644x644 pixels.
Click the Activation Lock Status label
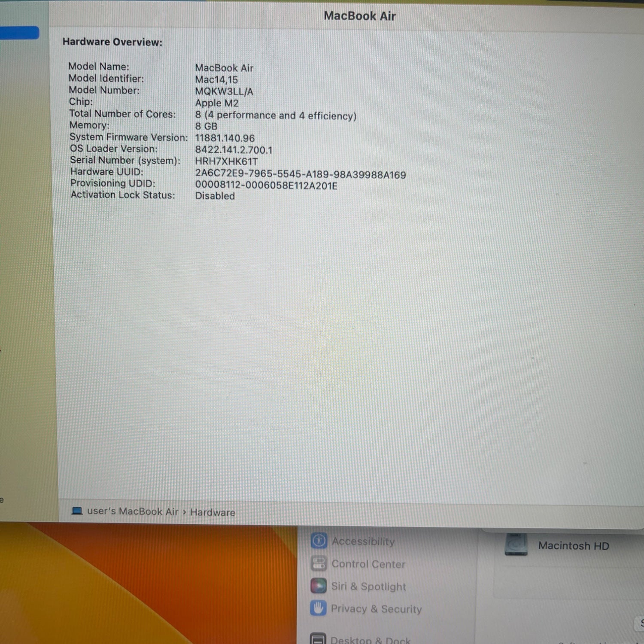click(123, 195)
